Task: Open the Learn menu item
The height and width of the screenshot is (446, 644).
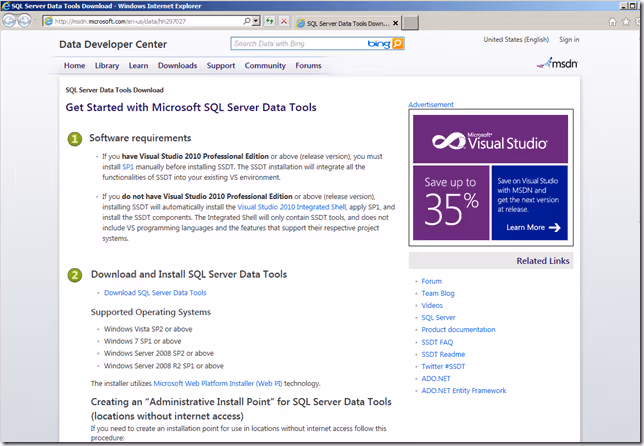Action: click(x=138, y=65)
